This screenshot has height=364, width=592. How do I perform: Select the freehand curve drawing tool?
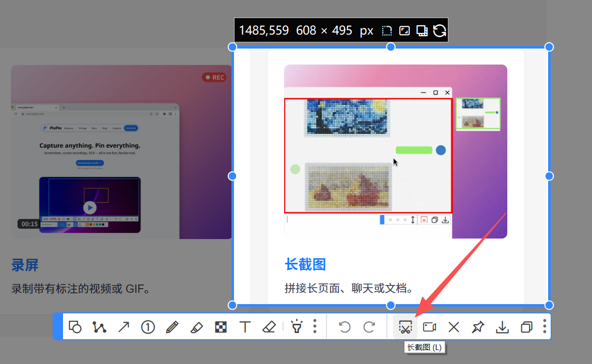99,326
